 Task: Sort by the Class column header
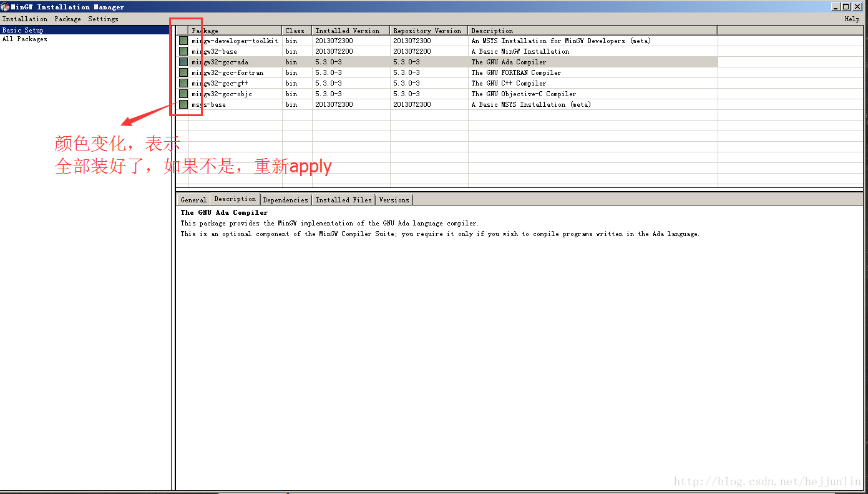point(297,31)
